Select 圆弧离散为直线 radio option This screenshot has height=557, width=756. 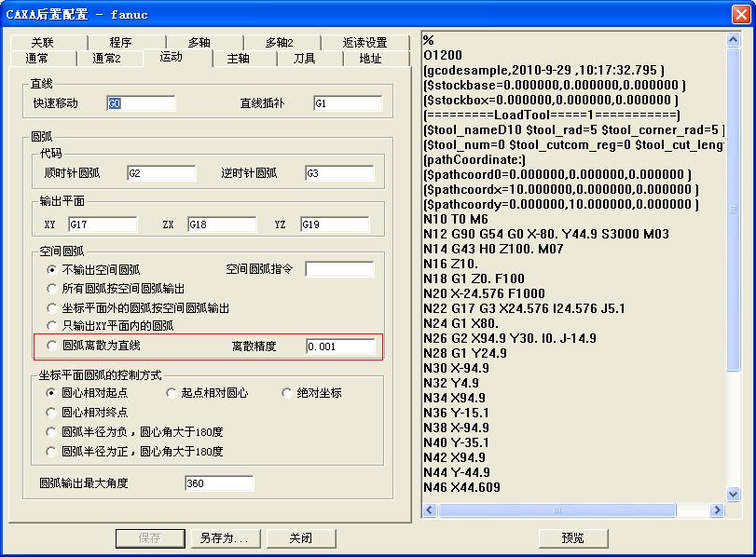click(52, 346)
